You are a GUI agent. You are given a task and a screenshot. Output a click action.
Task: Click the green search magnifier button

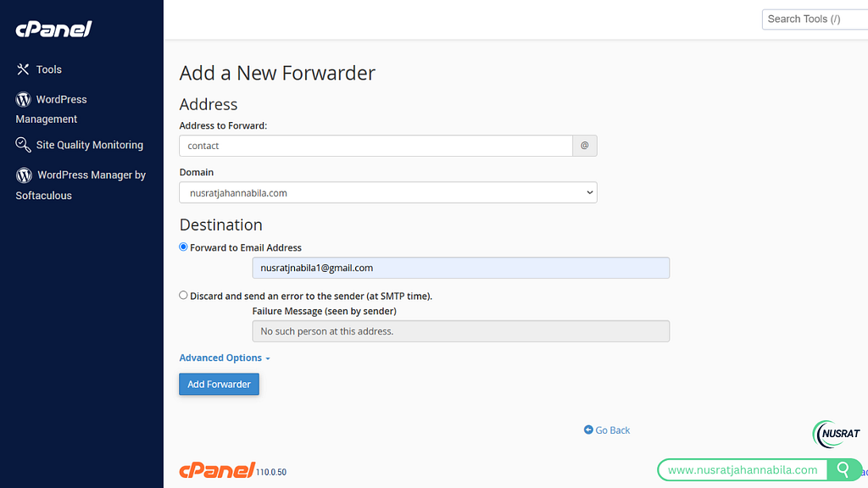click(x=843, y=469)
